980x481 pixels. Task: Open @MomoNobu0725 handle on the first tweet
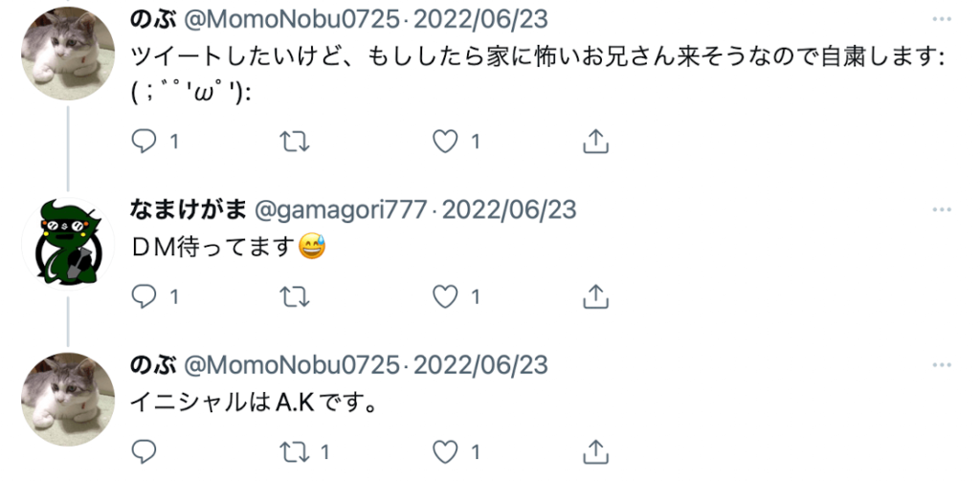291,19
